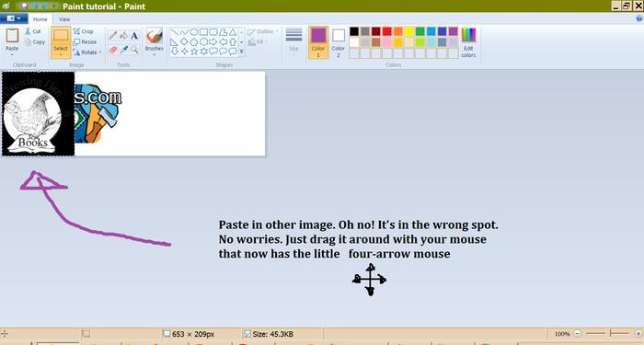Click the Crop tool
This screenshot has height=345, width=644.
pyautogui.click(x=84, y=31)
